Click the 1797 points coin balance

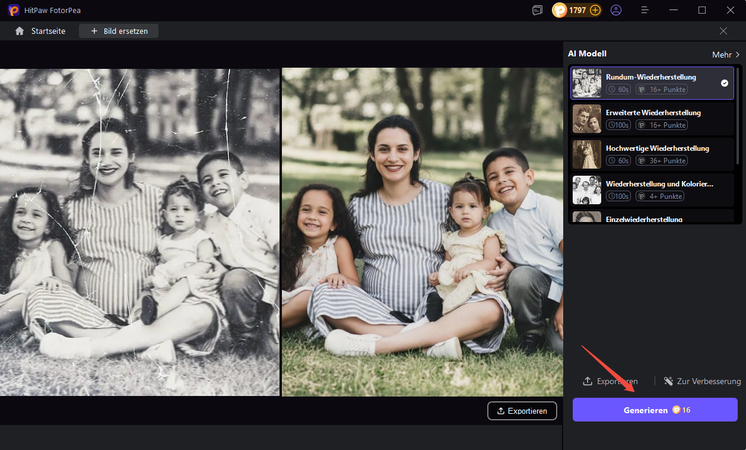tap(577, 10)
